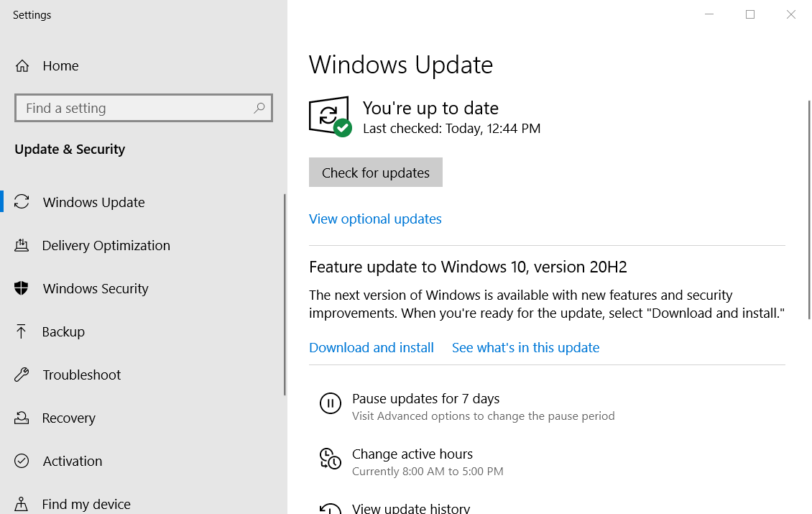Click Update & Security sidebar heading
812x514 pixels.
(x=70, y=150)
